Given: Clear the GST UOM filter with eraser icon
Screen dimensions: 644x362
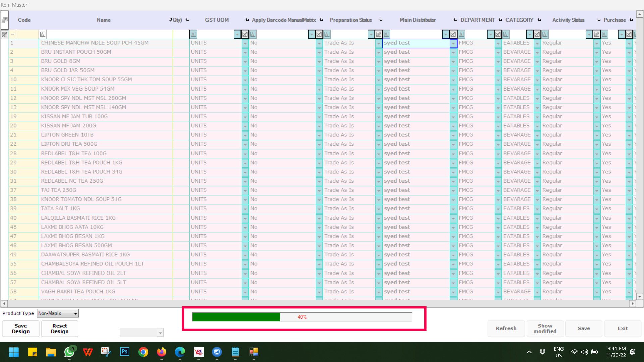Looking at the screenshot, I should click(245, 34).
